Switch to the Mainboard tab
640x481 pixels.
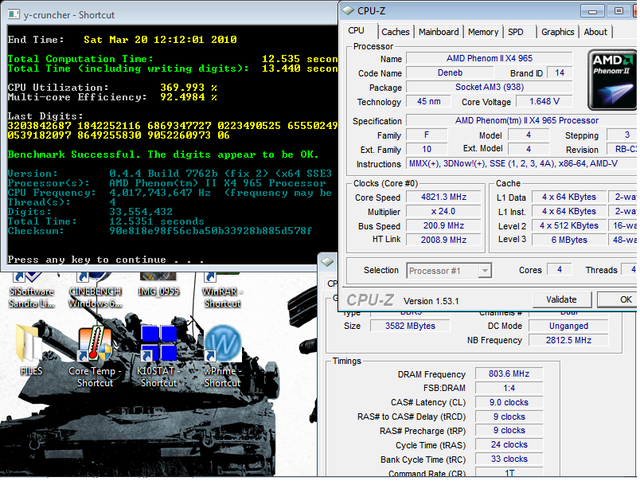[x=440, y=32]
